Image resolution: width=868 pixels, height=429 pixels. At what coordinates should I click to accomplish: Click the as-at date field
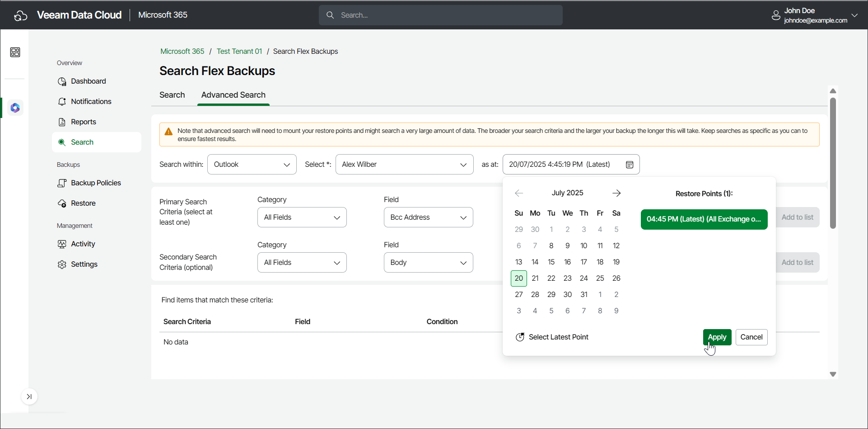pos(571,165)
